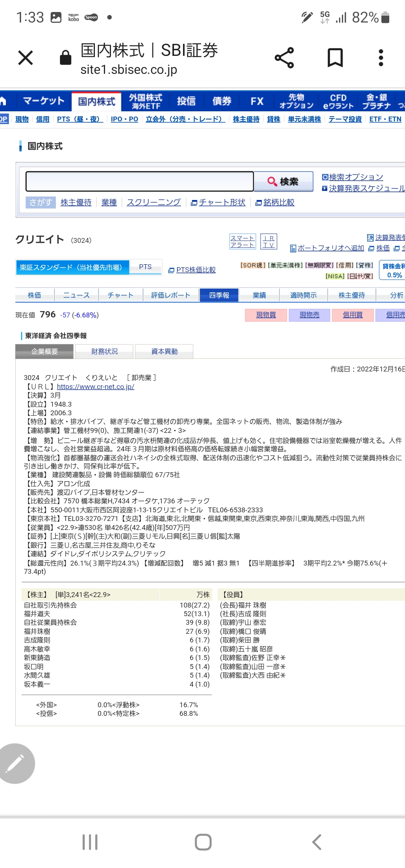Open チャート形状 link

222,202
